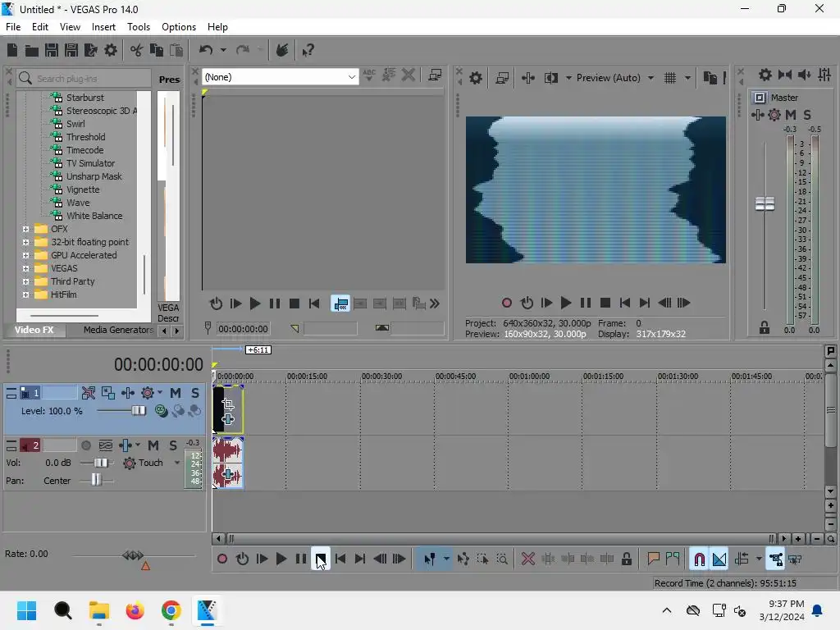Screen dimensions: 840x630
Task: Select the Zoom Edit tool magnifier
Action: [x=502, y=559]
